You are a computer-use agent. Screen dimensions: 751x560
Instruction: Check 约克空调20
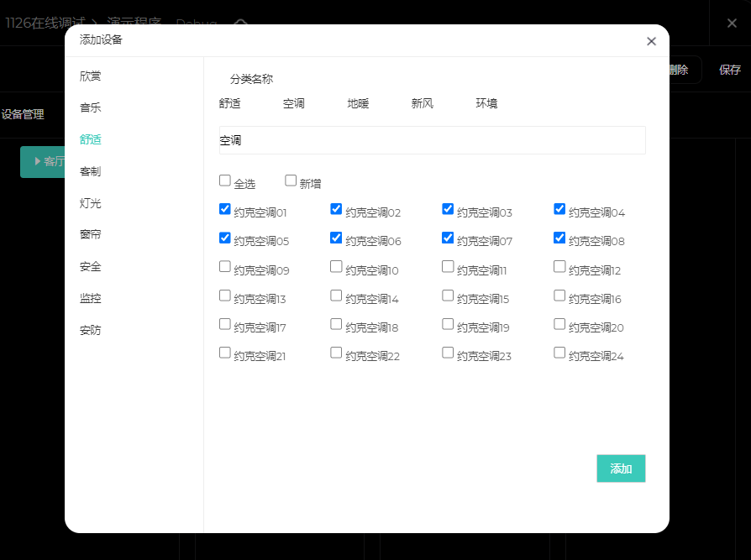559,325
